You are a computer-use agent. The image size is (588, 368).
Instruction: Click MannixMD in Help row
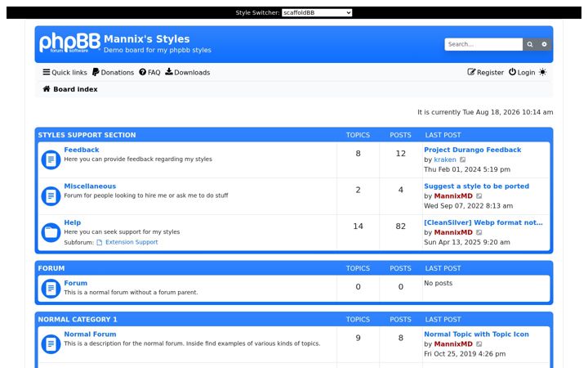pos(453,232)
